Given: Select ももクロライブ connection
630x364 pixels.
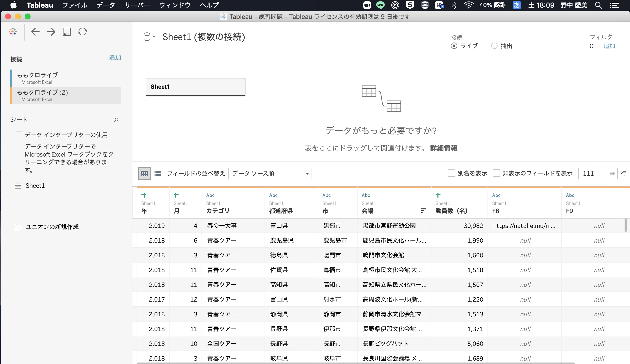Looking at the screenshot, I should coord(66,78).
